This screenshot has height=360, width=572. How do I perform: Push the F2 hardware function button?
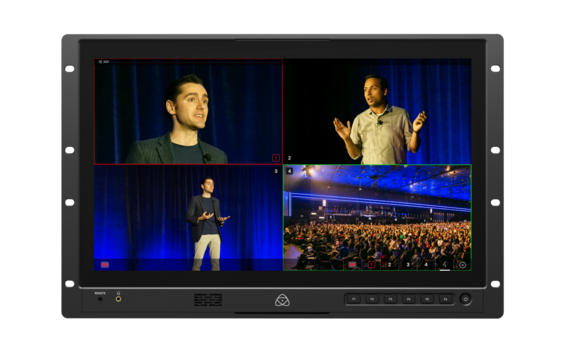pos(372,299)
